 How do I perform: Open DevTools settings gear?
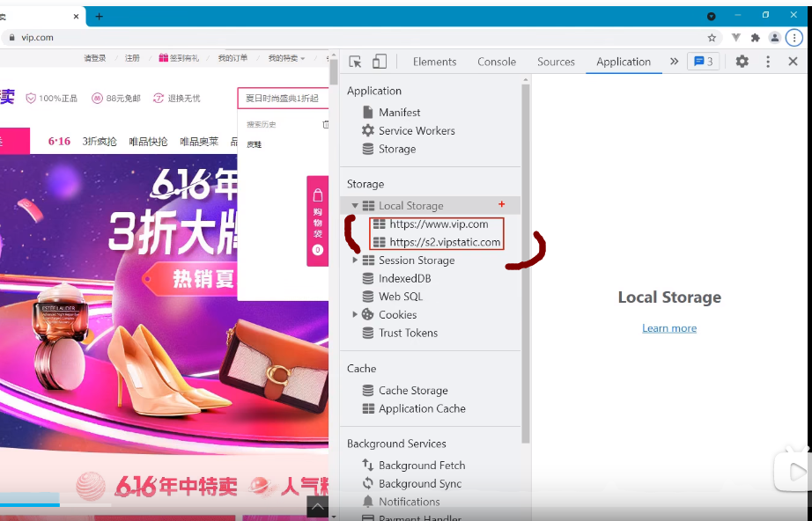[x=742, y=62]
